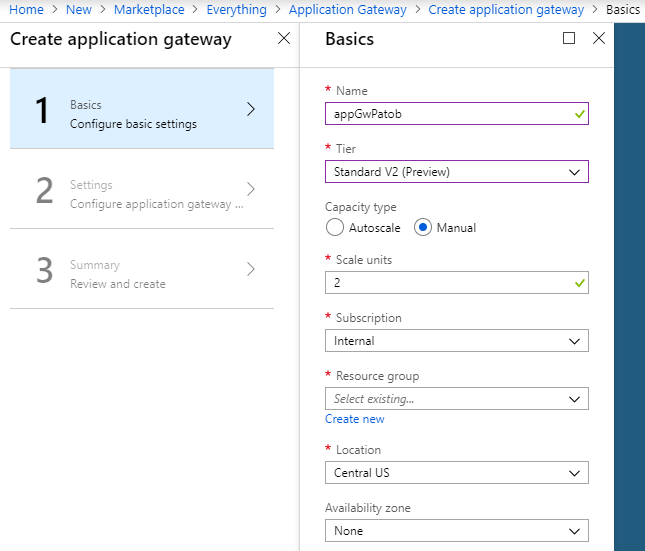Click the Name field containing appGwPatob

coord(457,113)
